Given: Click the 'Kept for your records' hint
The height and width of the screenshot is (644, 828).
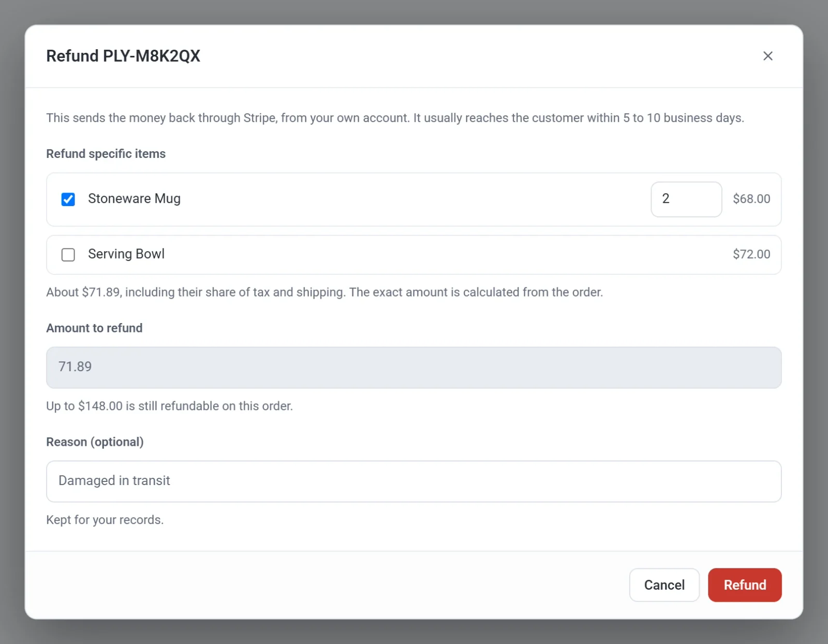Looking at the screenshot, I should 105,520.
